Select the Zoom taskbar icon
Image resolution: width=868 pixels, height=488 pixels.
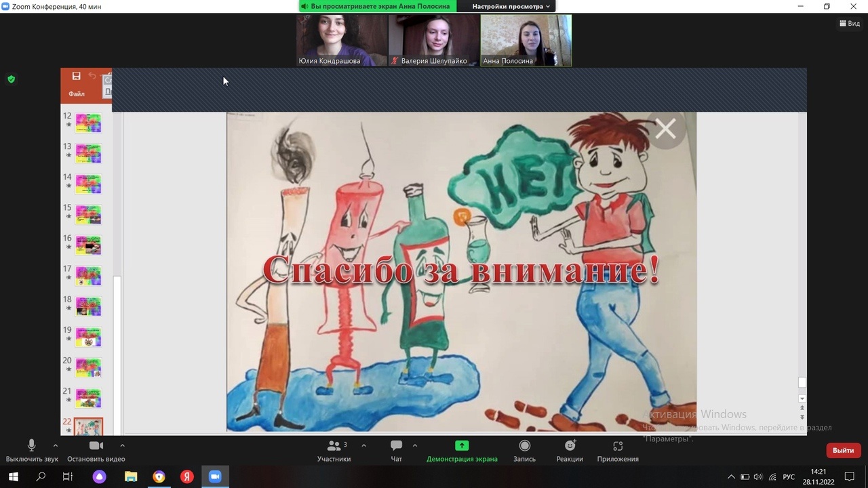[215, 476]
